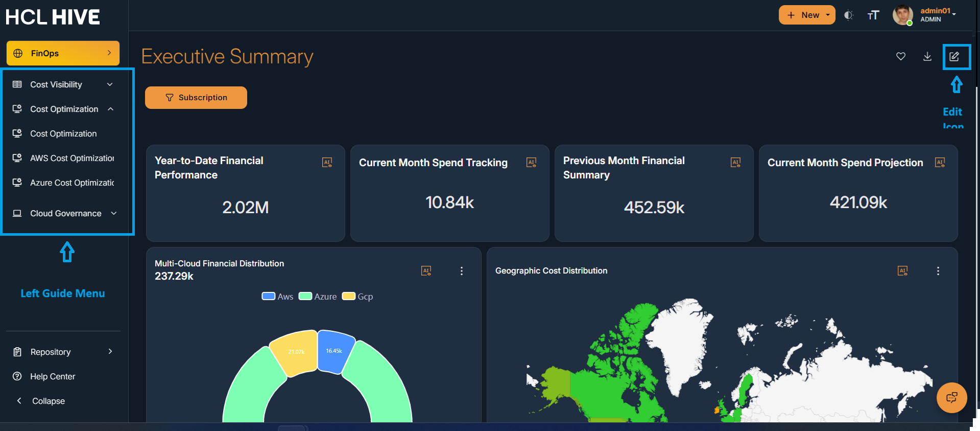Click the Subscription filter button
The height and width of the screenshot is (431, 980).
[x=196, y=98]
